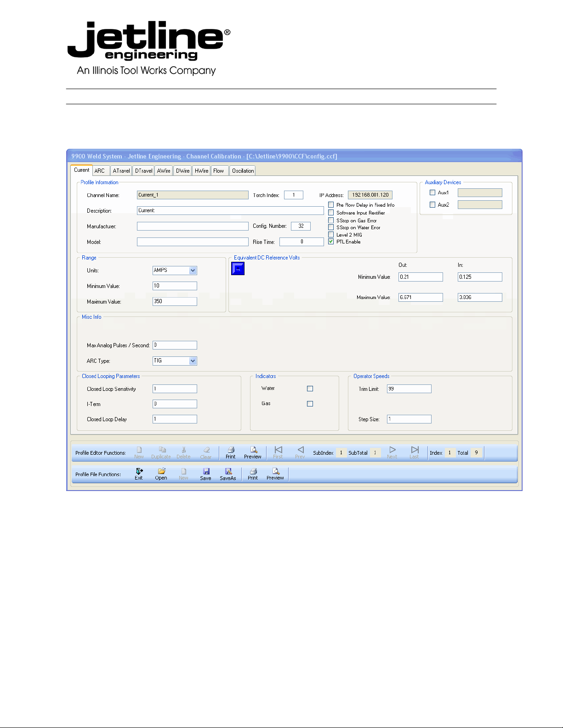Screen dimensions: 563x728
Task: Disable the PTL Enable checkbox
Action: tap(331, 242)
